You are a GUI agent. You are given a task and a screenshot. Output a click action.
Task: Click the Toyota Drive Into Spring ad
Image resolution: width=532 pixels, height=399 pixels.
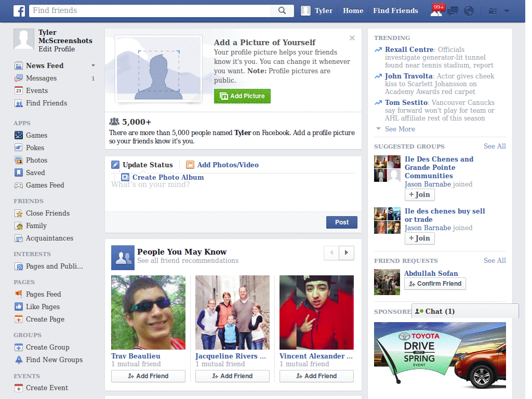[x=440, y=355]
